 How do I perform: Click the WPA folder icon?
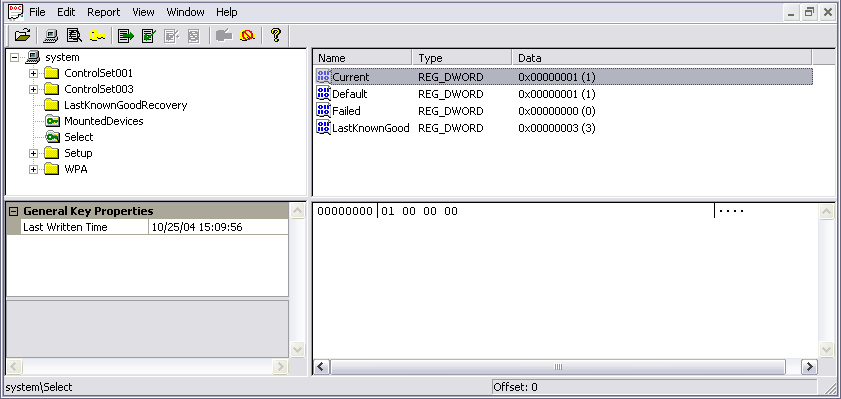[x=51, y=169]
